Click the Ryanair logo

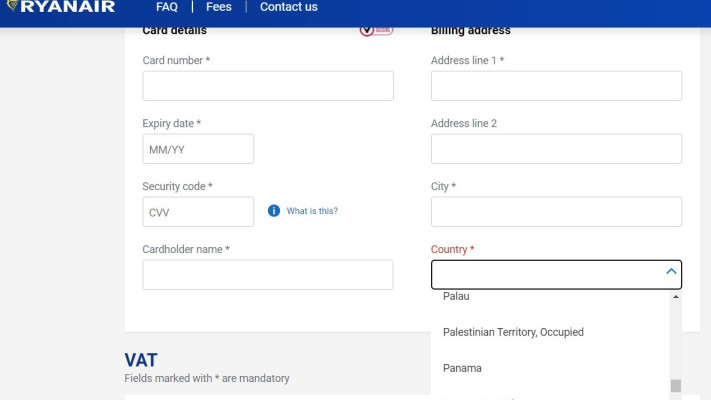tap(61, 7)
